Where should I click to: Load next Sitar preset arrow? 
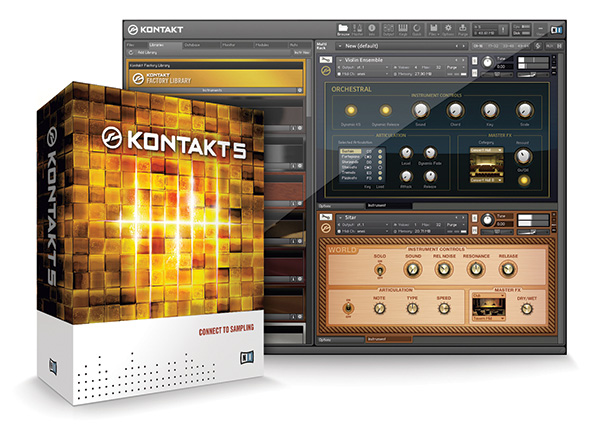[x=463, y=217]
